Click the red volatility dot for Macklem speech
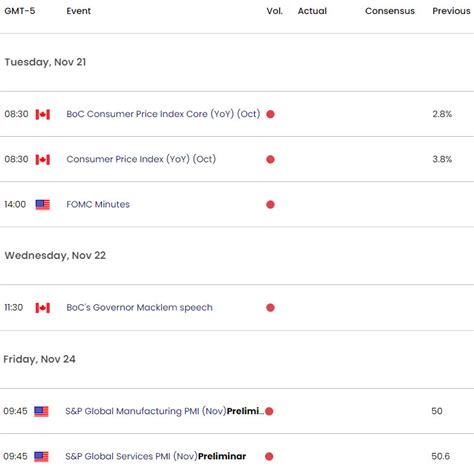The height and width of the screenshot is (474, 474). click(270, 308)
